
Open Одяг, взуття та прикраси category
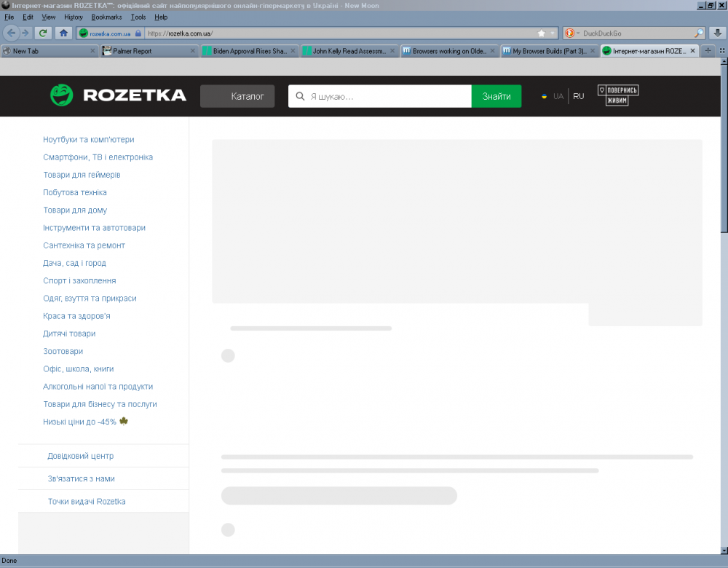coord(90,298)
